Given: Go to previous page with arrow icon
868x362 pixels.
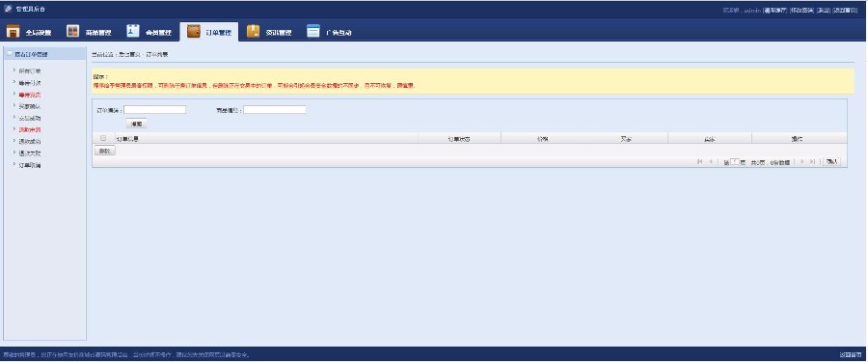Looking at the screenshot, I should click(711, 162).
